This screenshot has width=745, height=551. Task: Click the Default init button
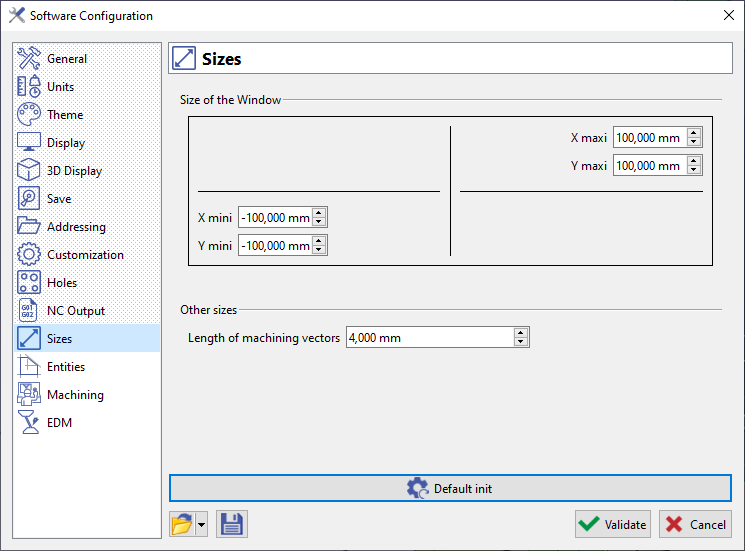450,488
